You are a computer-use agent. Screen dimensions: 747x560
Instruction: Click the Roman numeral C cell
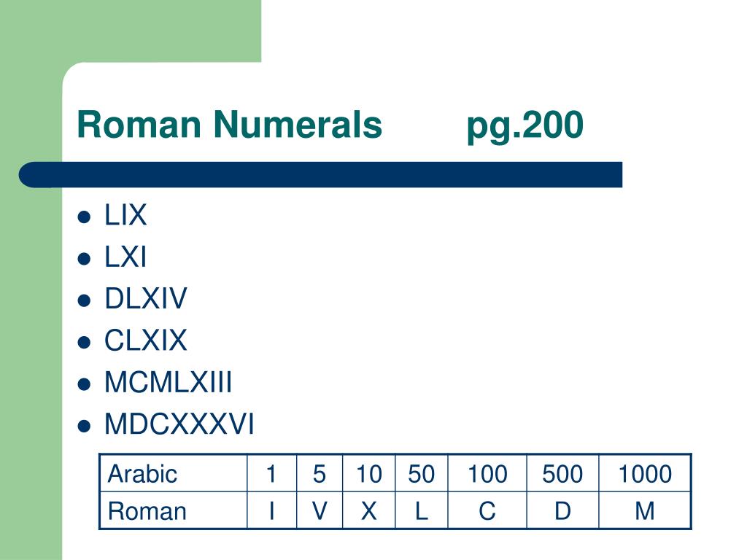[487, 510]
